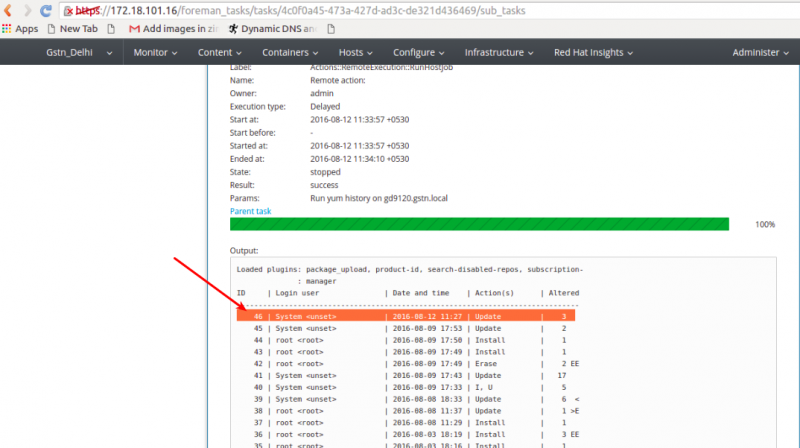800x448 pixels.
Task: Click the insecure https warning icon
Action: tap(68, 11)
